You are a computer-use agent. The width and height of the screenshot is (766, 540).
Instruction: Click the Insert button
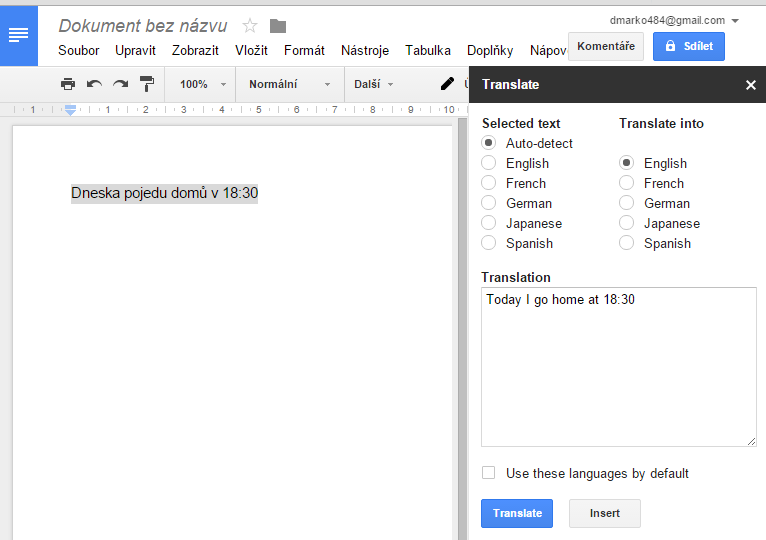[x=605, y=513]
